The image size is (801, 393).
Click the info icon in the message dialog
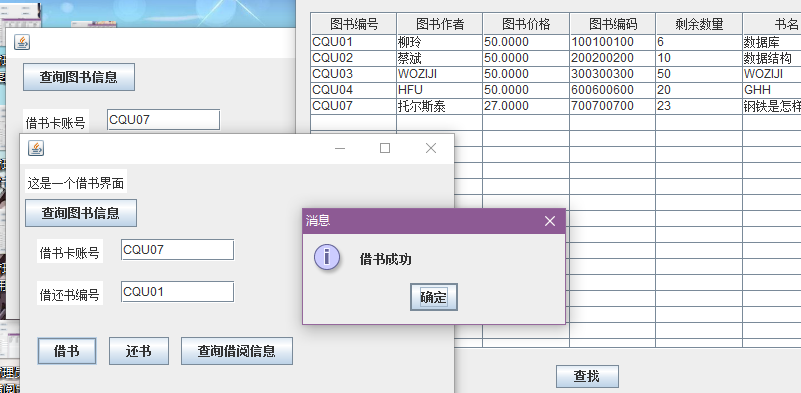point(326,257)
